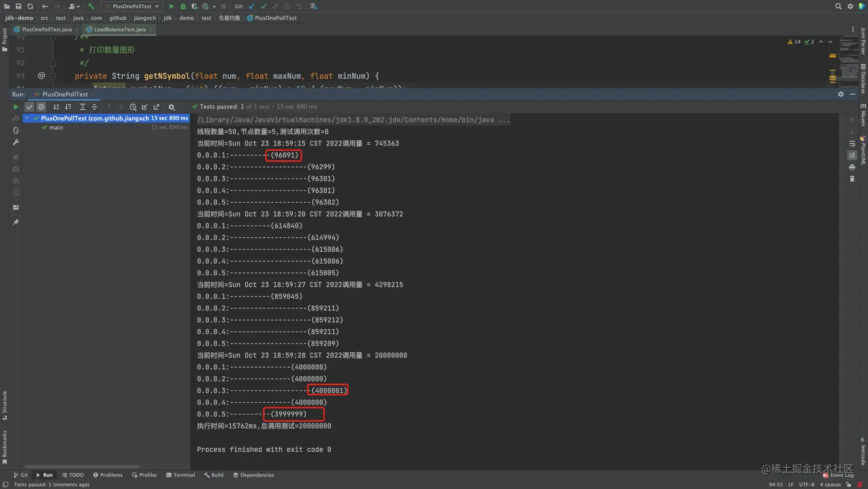Toggle auto-test with the circular arrows icon
The image size is (868, 489).
[15, 130]
